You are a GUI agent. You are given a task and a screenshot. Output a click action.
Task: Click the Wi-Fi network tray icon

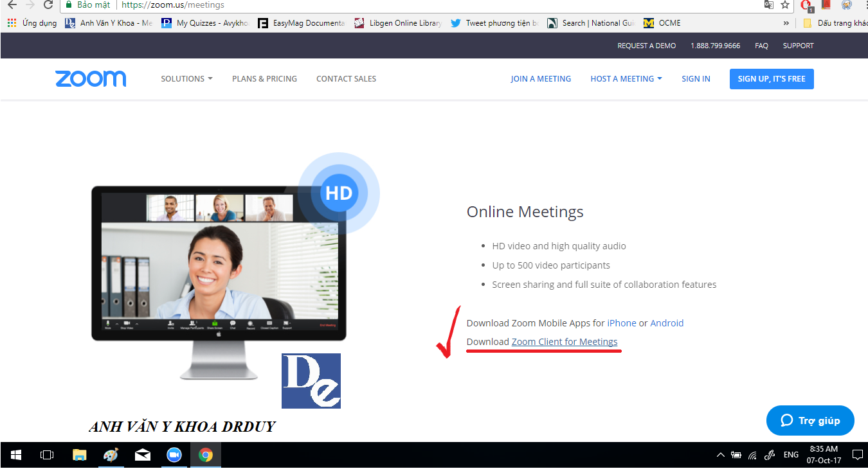pyautogui.click(x=752, y=455)
